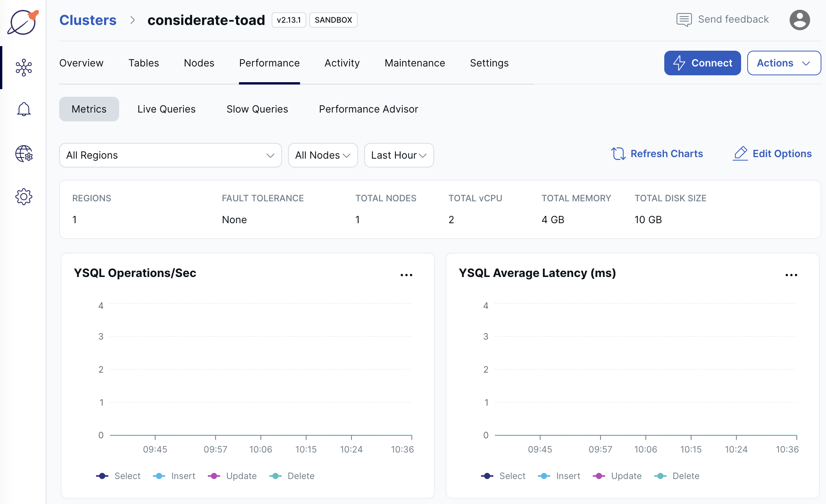Expand the All Nodes dropdown
This screenshot has width=826, height=504.
pos(323,155)
